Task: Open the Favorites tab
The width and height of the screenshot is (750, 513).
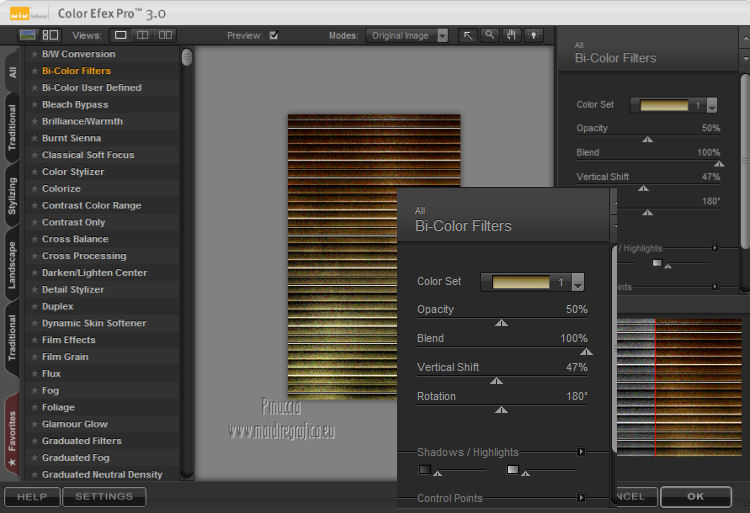Action: 12,433
